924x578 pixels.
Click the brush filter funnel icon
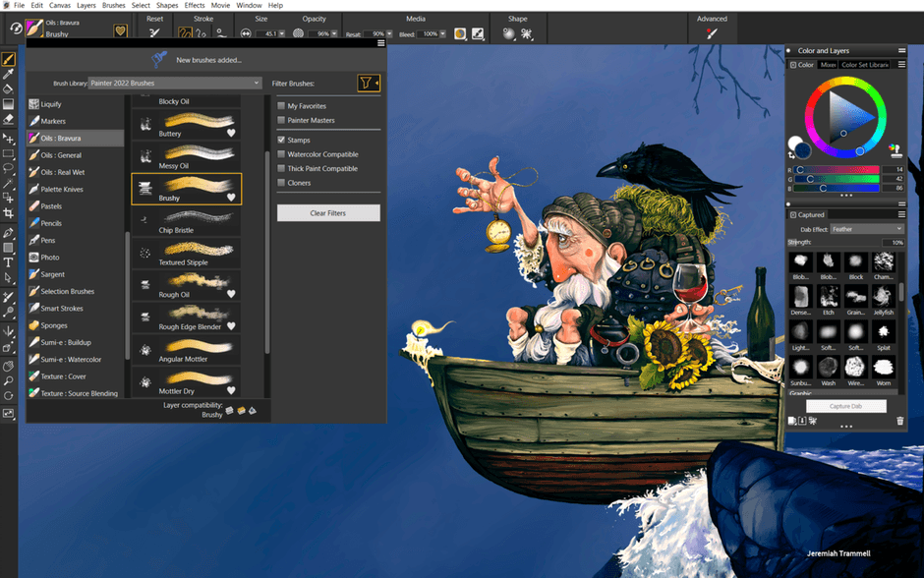[x=367, y=84]
